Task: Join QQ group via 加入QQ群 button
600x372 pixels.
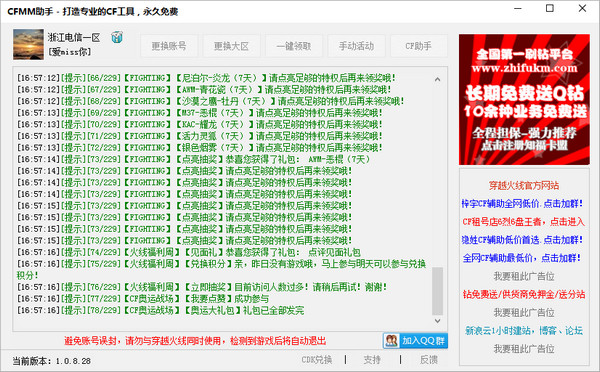Action: click(x=415, y=340)
